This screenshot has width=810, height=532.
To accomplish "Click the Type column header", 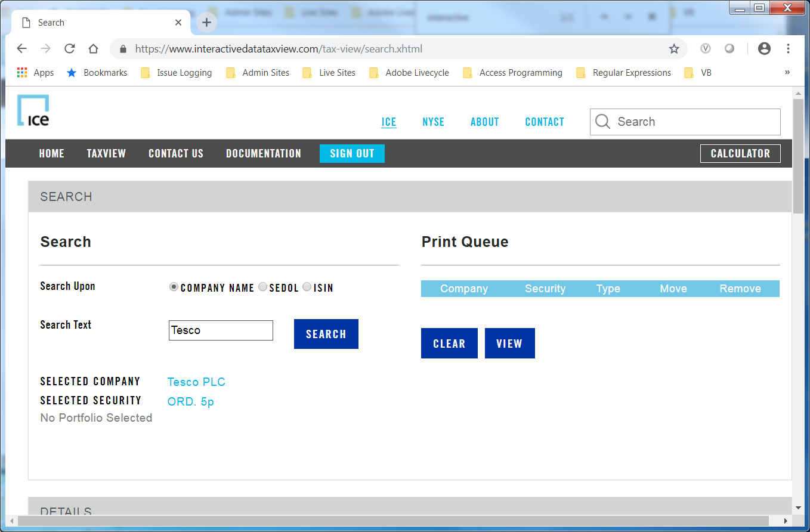I will [608, 289].
